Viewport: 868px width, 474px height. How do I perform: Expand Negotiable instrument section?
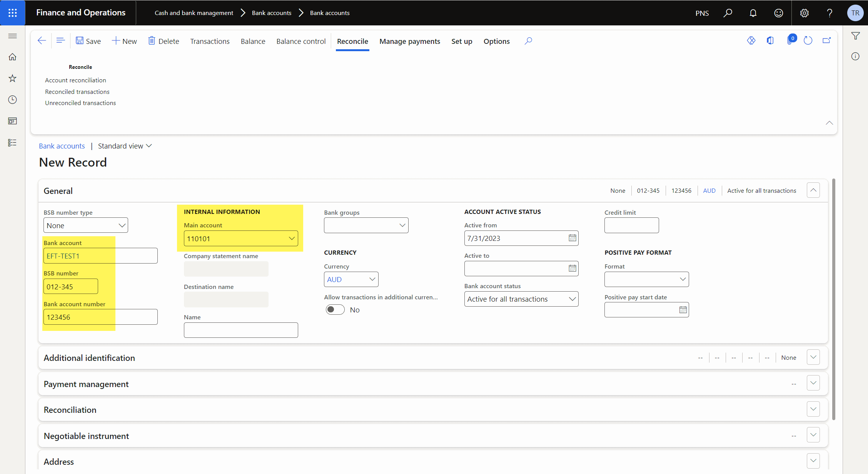[813, 435]
